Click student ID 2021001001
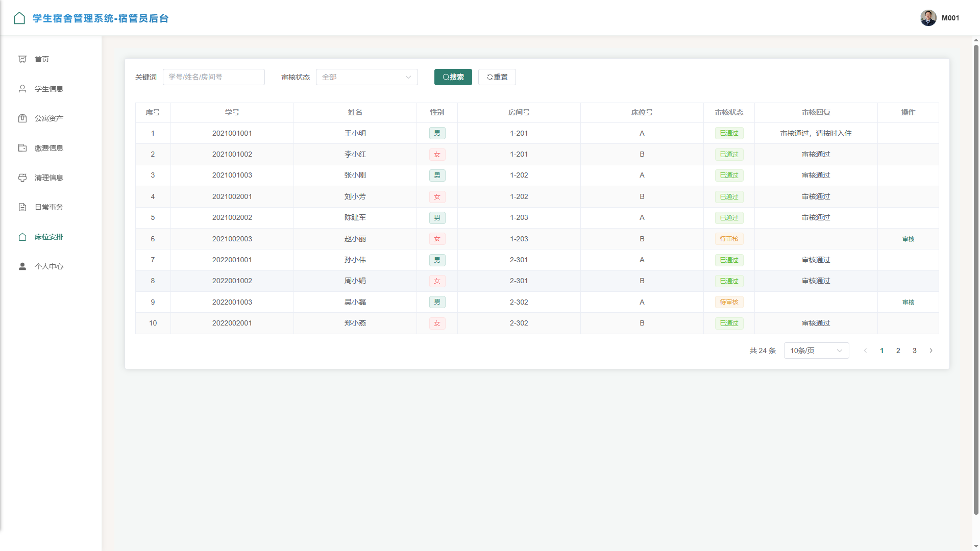 232,133
